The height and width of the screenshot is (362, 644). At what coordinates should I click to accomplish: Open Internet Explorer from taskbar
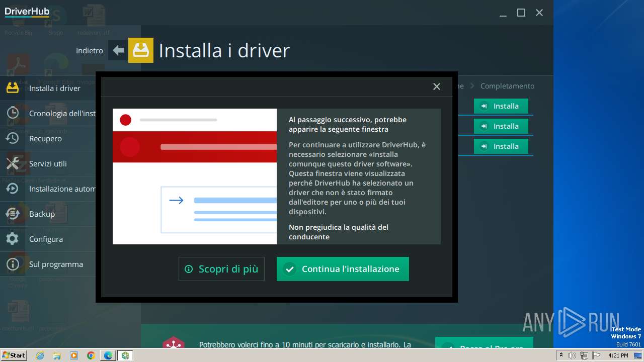[x=40, y=355]
